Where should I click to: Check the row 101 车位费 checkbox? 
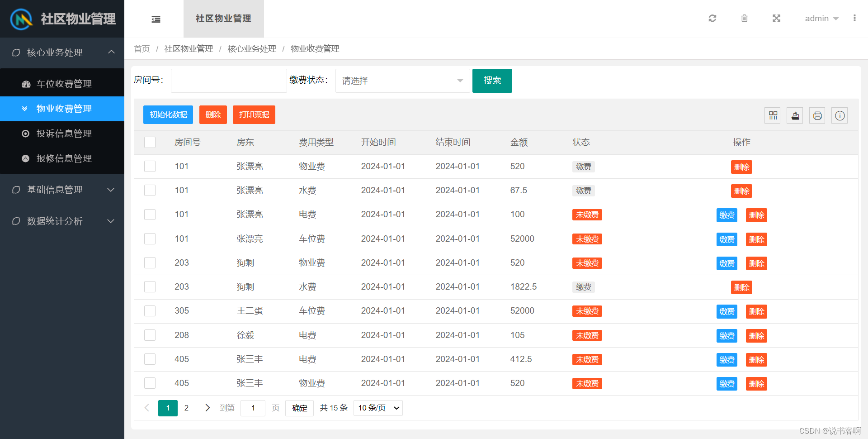(150, 239)
